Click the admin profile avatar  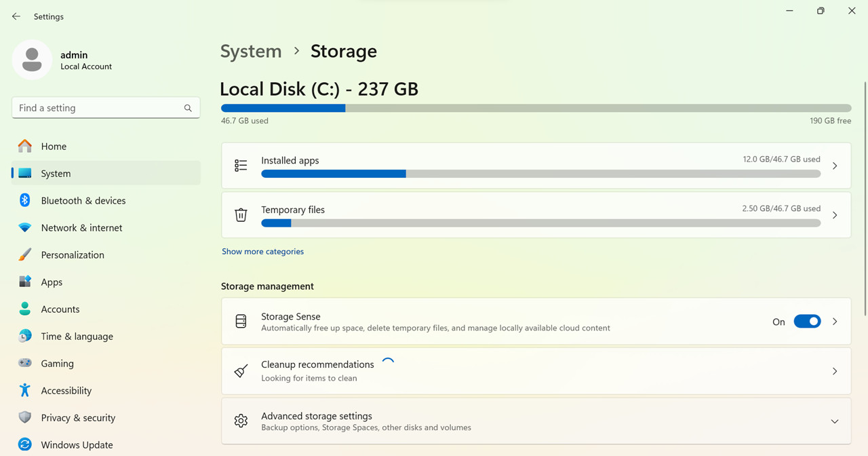click(x=32, y=60)
